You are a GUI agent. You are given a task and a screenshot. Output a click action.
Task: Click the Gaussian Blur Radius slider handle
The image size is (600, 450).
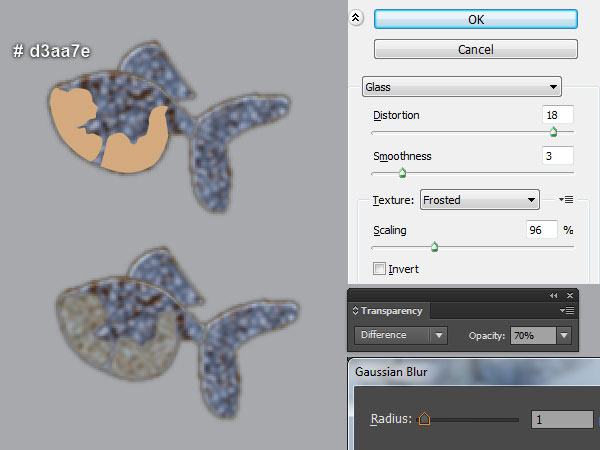click(424, 419)
